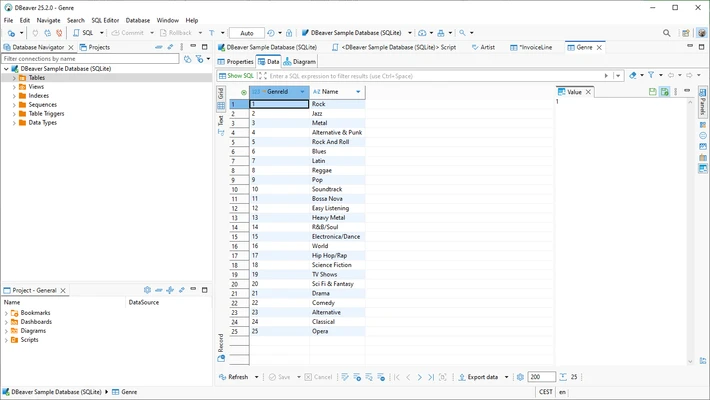Select the Heavy Metal cell
Viewport: 710px width, 400px height.
click(337, 218)
